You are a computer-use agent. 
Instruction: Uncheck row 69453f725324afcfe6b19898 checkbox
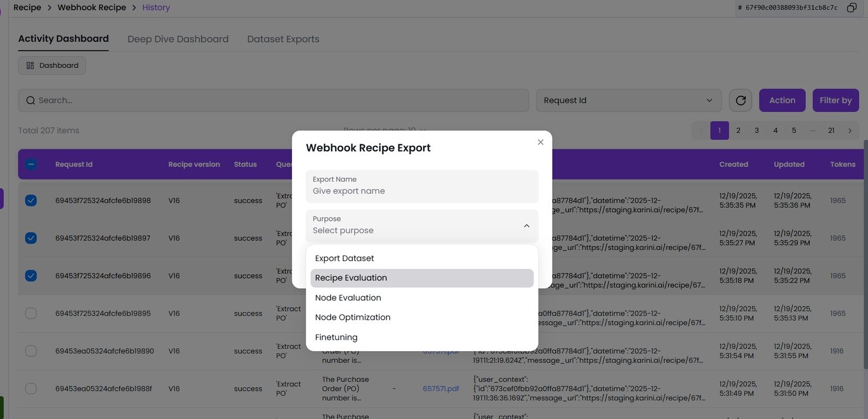point(31,200)
